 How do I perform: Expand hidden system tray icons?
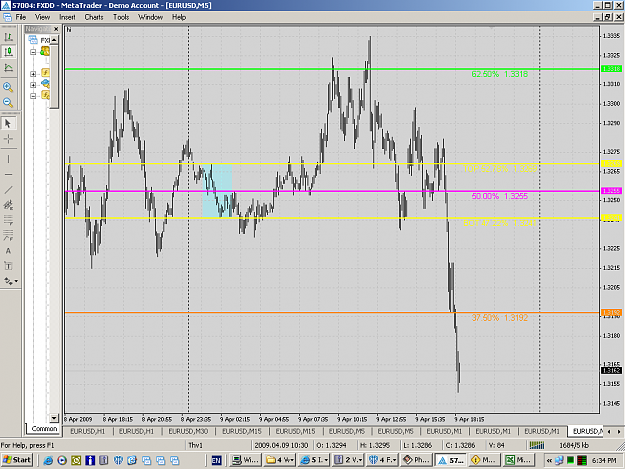549,460
